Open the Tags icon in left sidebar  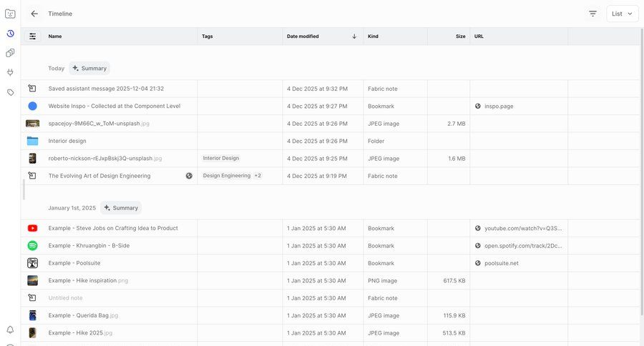(10, 92)
